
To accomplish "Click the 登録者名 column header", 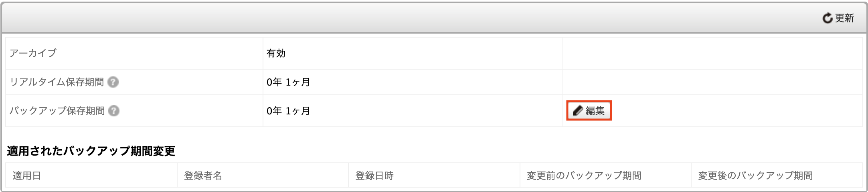I will tap(203, 176).
